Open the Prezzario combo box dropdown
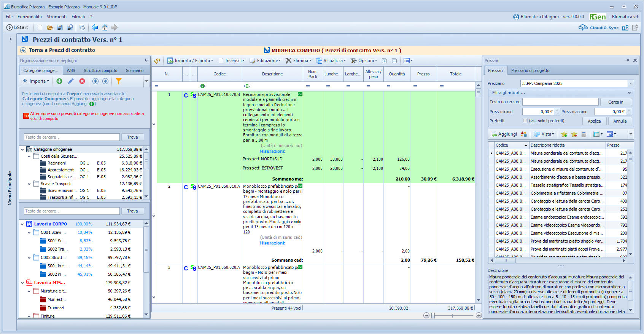This screenshot has width=644, height=334. point(631,83)
